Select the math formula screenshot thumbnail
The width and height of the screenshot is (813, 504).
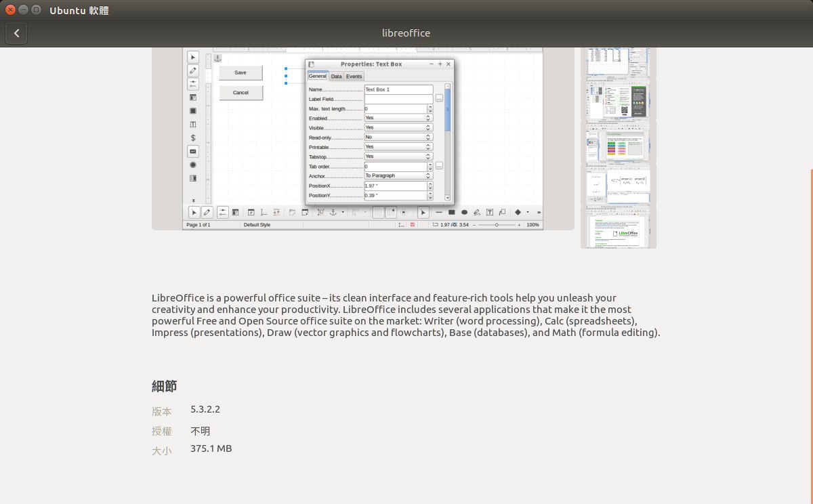click(x=618, y=184)
